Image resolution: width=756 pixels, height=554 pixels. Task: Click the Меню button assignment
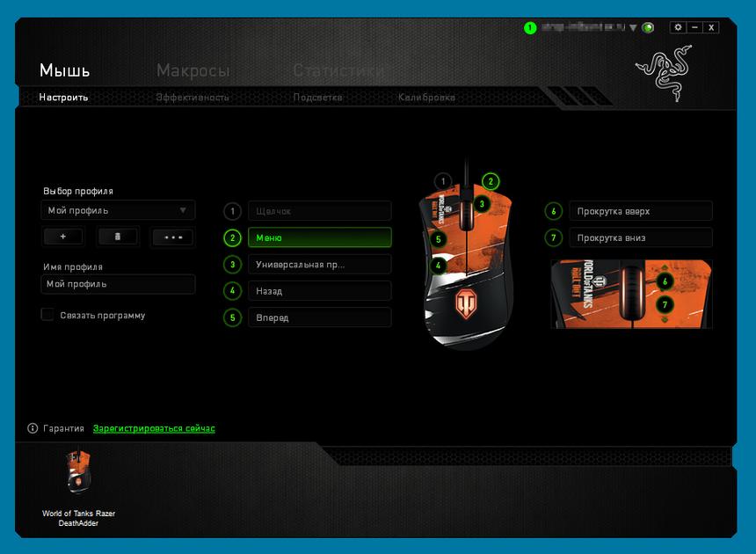[x=319, y=237]
